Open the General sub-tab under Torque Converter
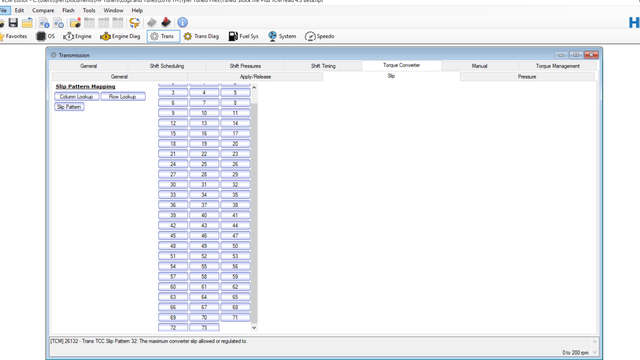The image size is (640, 360). click(x=119, y=77)
